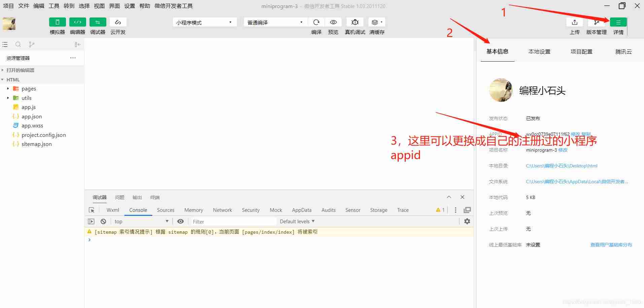This screenshot has width=644, height=308.
Task: Open the local directory Desktop\html link
Action: pyautogui.click(x=562, y=166)
